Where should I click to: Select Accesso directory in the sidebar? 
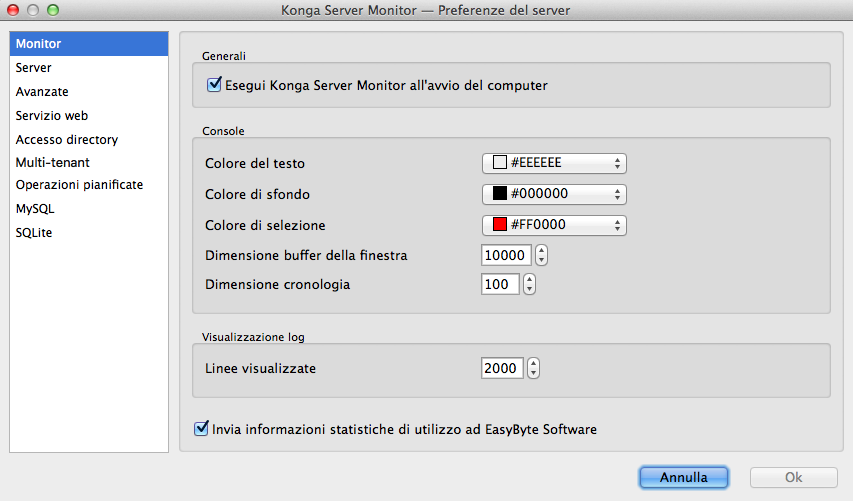click(x=67, y=140)
